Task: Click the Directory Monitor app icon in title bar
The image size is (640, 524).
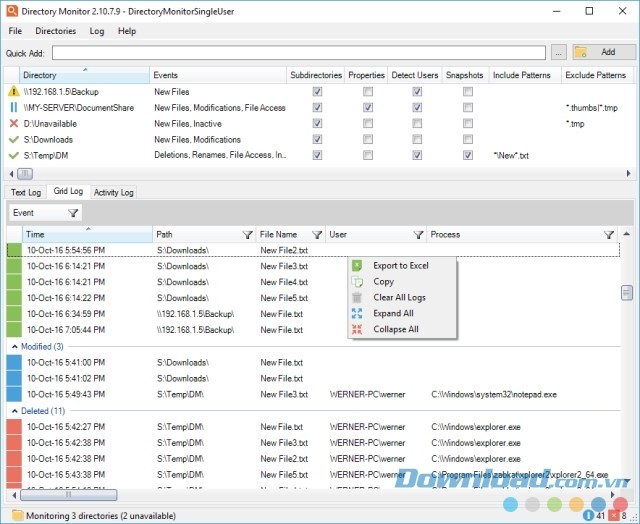Action: coord(12,11)
